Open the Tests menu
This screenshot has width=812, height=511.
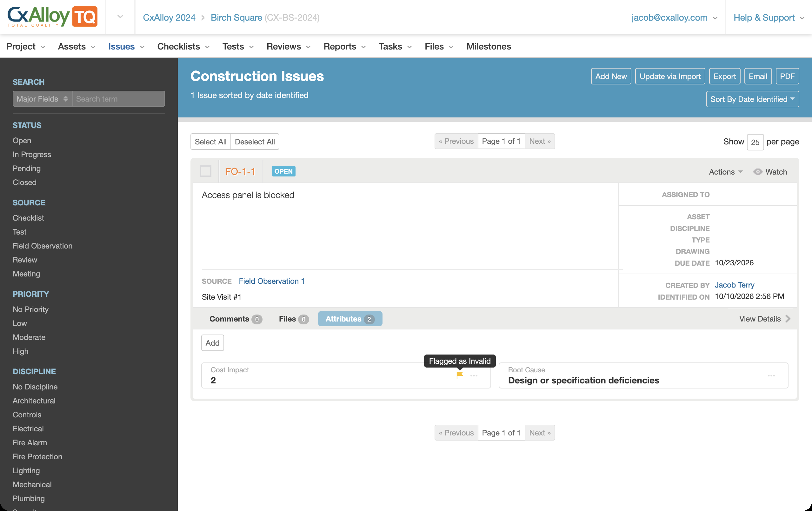(x=238, y=46)
